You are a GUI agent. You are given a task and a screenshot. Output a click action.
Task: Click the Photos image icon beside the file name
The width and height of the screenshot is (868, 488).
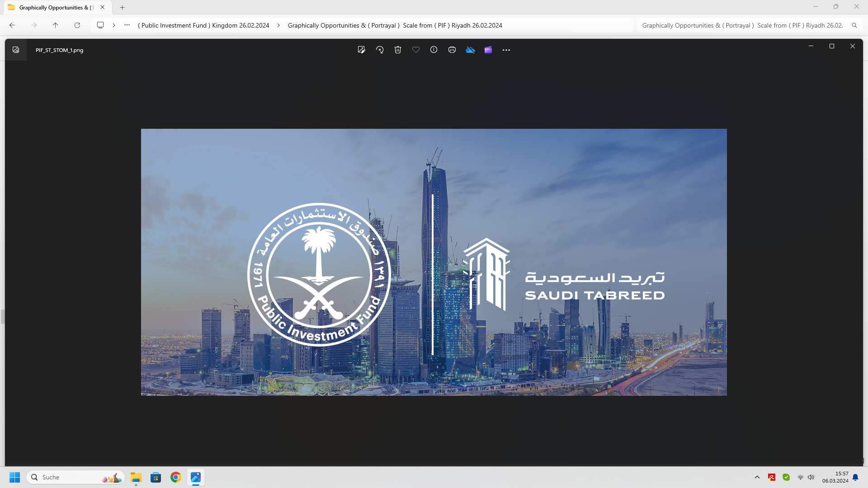pos(16,50)
